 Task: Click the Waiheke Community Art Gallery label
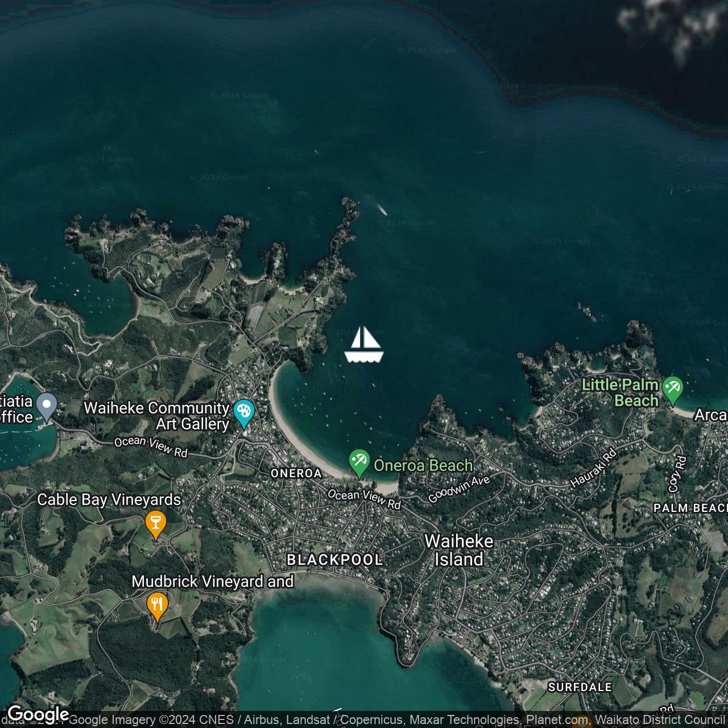(x=156, y=416)
